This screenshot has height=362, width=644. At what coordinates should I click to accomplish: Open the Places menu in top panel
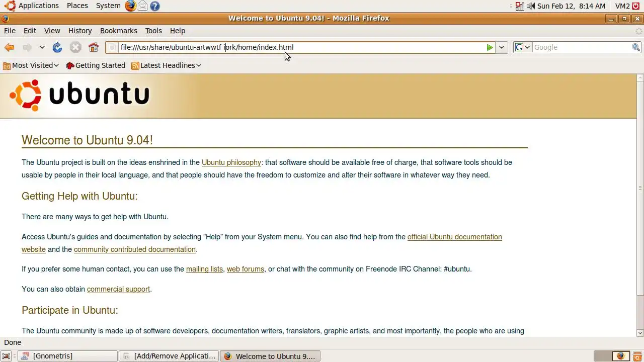click(x=77, y=6)
